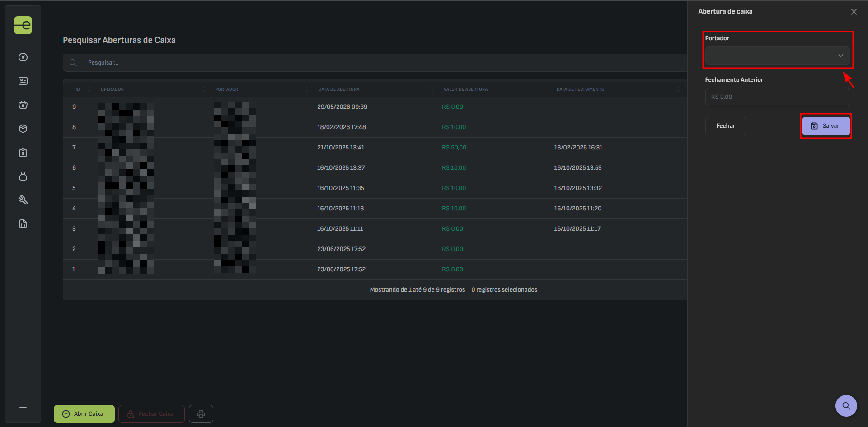Click the printer icon button
Screen dimensions: 868x427
coord(201,414)
